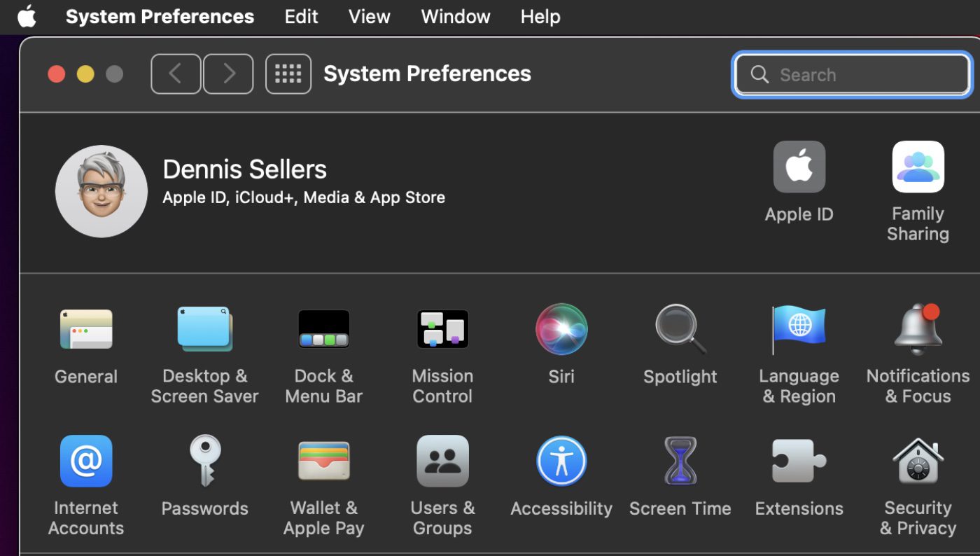Image resolution: width=980 pixels, height=556 pixels.
Task: Open the View menu
Action: (x=369, y=17)
